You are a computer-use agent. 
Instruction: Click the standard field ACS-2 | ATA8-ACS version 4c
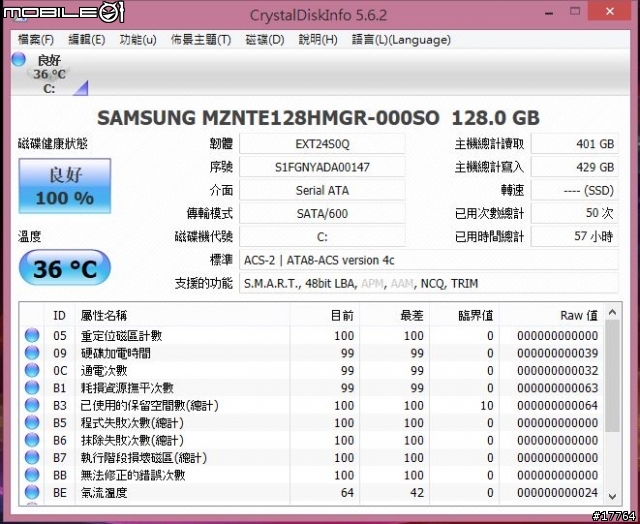tap(429, 260)
